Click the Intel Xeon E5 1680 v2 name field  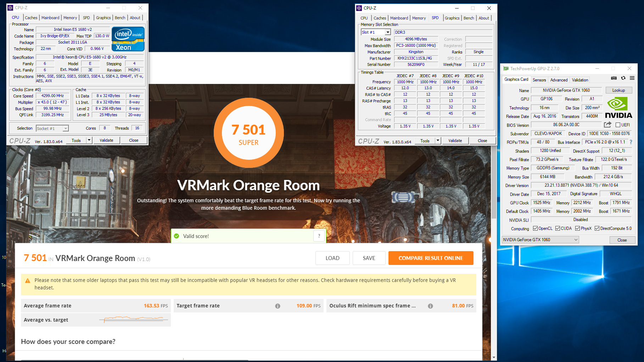coord(73,29)
